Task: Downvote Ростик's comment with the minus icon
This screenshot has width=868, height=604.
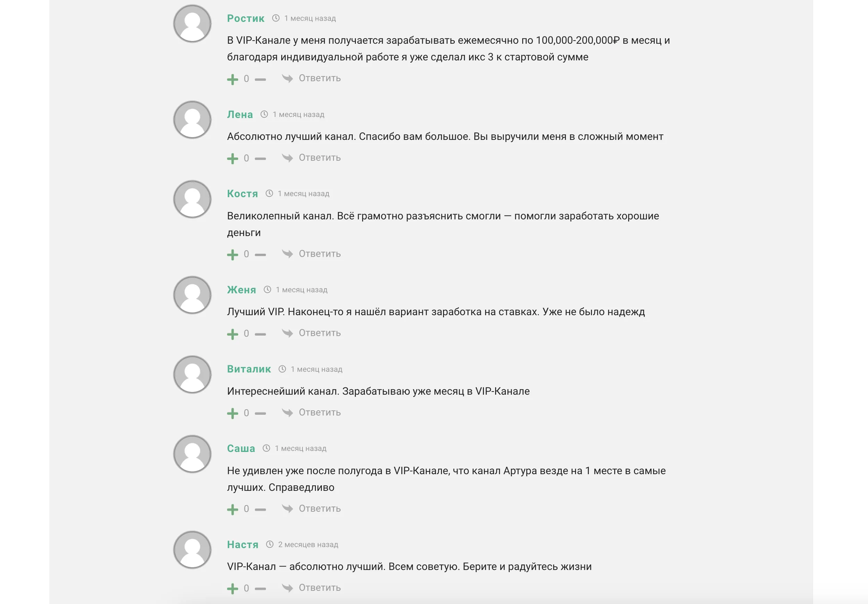Action: (260, 79)
